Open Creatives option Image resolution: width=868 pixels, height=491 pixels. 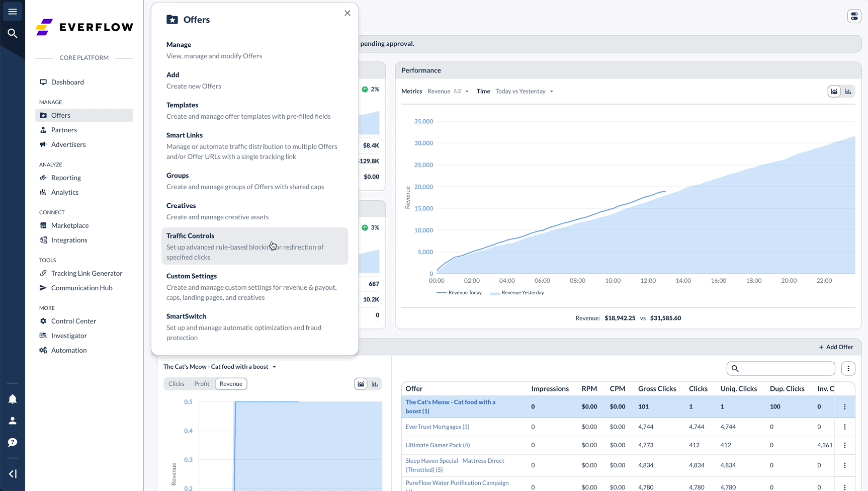point(254,211)
